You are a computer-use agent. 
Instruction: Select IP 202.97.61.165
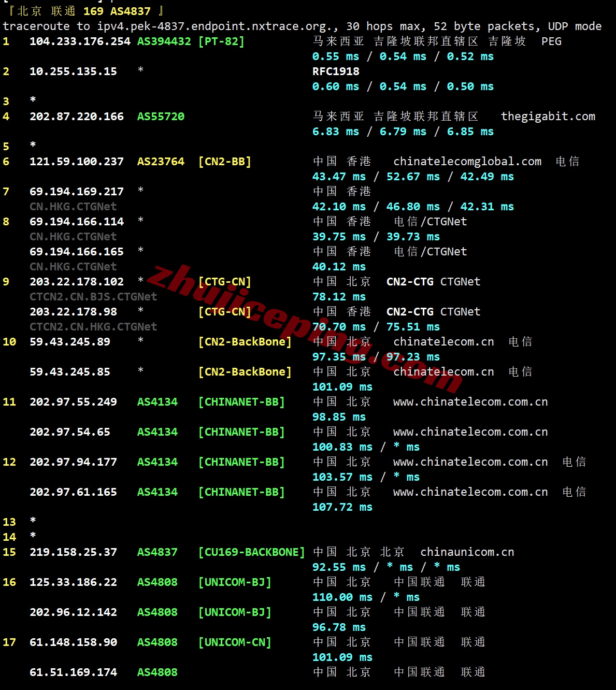click(x=73, y=492)
